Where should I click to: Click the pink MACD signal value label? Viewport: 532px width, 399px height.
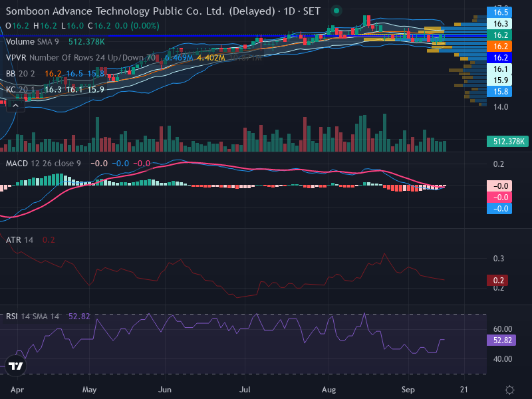tap(499, 197)
